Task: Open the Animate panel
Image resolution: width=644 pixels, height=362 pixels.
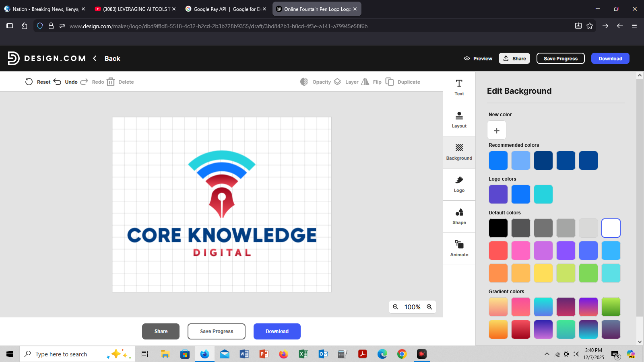Action: coord(459,249)
